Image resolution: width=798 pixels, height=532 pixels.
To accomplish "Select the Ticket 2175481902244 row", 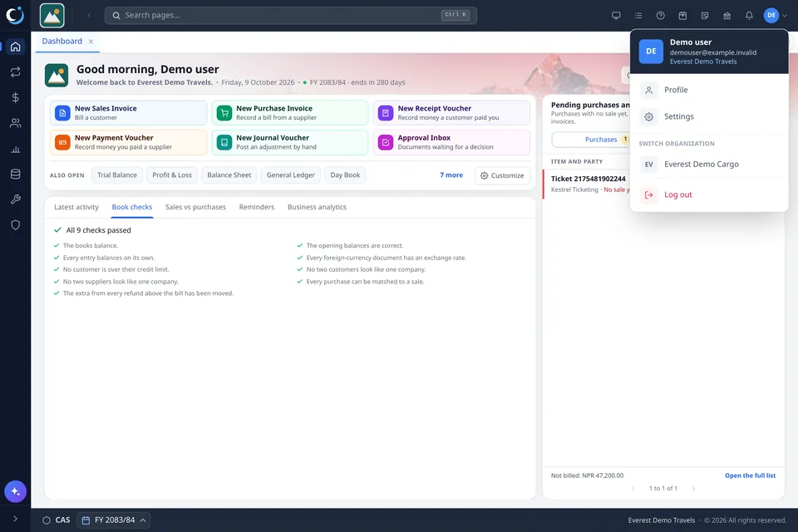I will (x=588, y=184).
